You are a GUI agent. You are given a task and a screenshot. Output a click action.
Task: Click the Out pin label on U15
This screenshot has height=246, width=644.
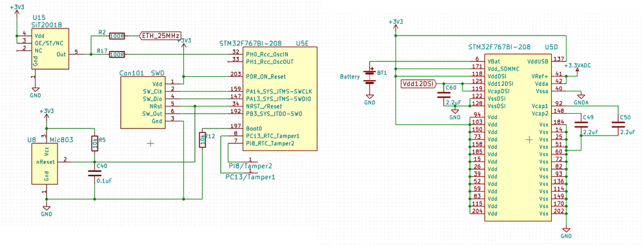[61, 54]
